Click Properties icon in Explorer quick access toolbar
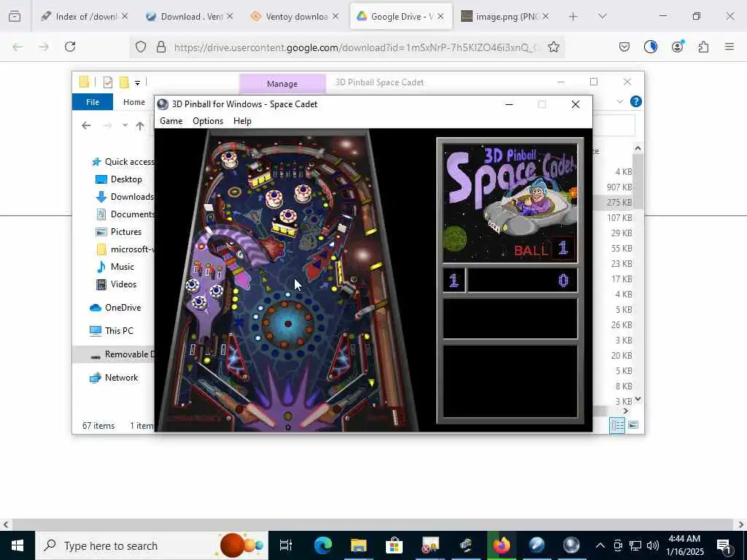Viewport: 747px width, 560px height. pos(108,82)
